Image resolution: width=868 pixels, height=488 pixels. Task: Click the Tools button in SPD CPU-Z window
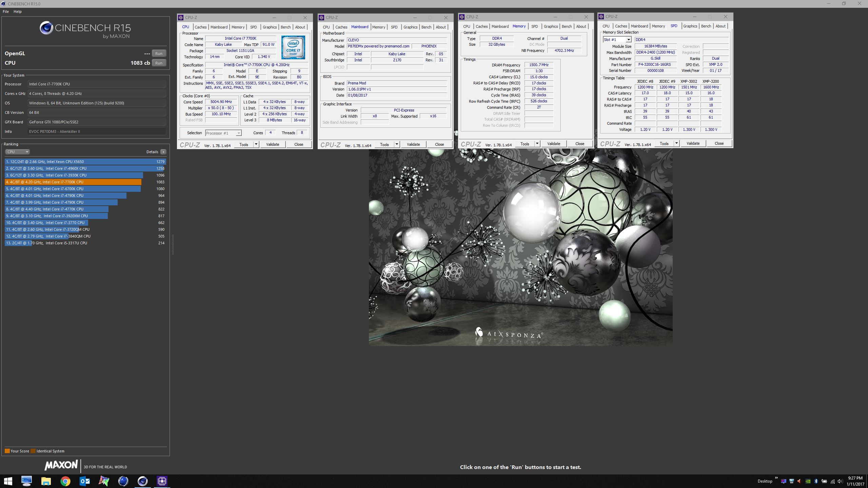[664, 143]
